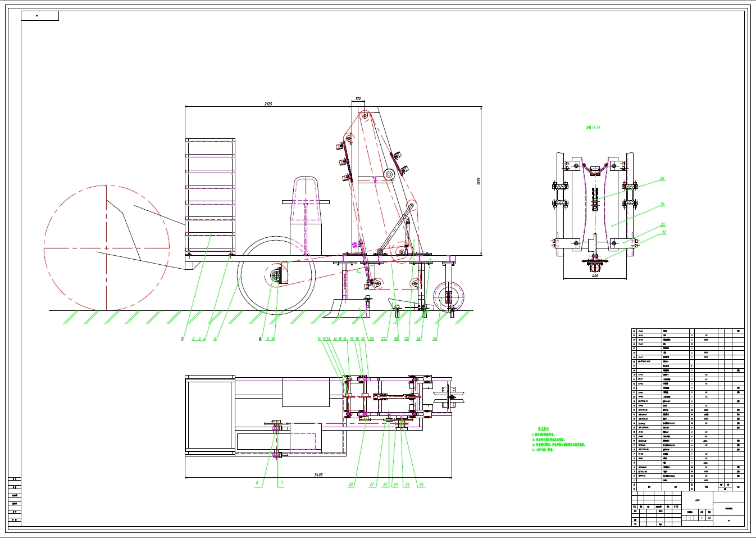Select part callout number 7
The width and height of the screenshot is (756, 538).
[x=282, y=483]
